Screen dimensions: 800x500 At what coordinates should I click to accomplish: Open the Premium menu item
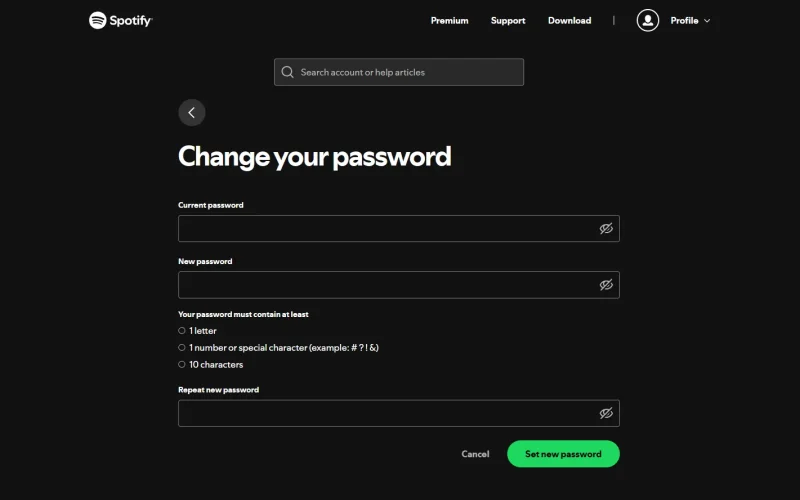point(449,20)
